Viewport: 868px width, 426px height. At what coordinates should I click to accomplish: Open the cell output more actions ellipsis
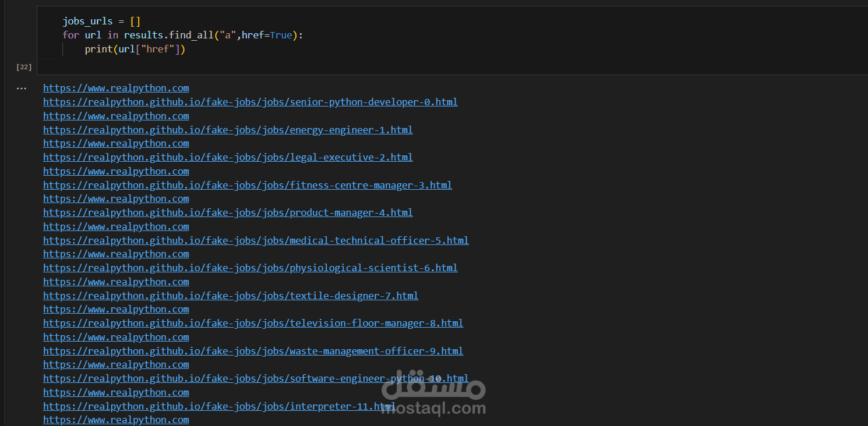tap(22, 88)
